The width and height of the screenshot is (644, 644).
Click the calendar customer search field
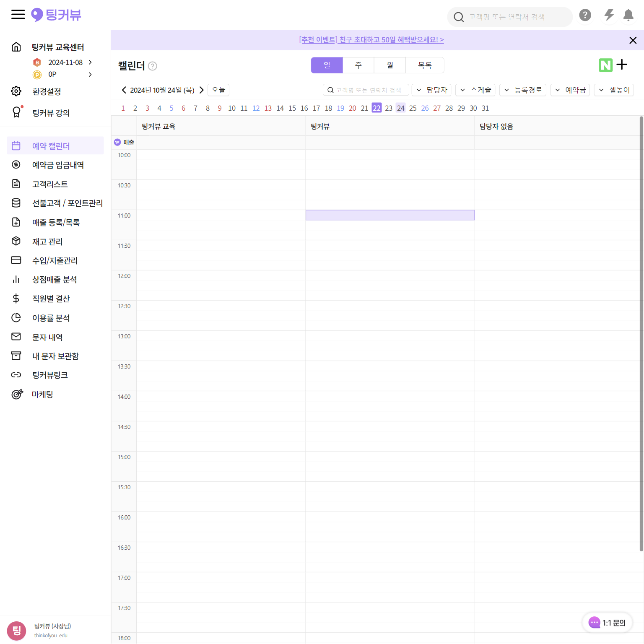tap(366, 90)
